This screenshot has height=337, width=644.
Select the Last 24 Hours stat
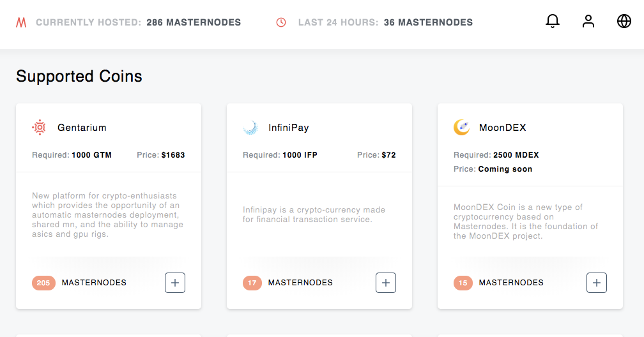[x=385, y=22]
